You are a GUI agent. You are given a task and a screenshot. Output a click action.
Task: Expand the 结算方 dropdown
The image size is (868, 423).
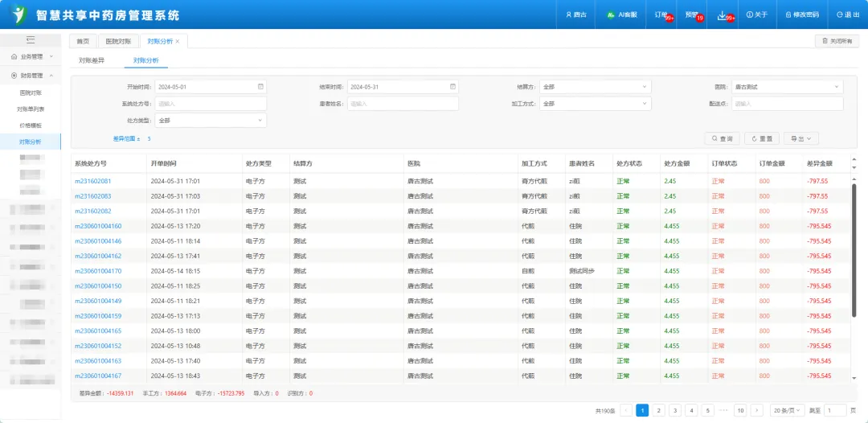click(x=595, y=87)
